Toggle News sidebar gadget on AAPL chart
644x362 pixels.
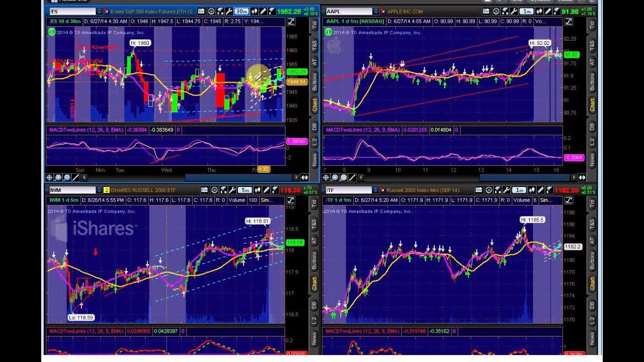(592, 160)
